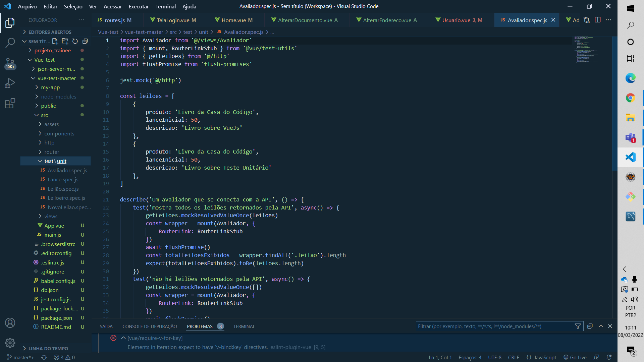Split the editor to the side

pyautogui.click(x=597, y=20)
